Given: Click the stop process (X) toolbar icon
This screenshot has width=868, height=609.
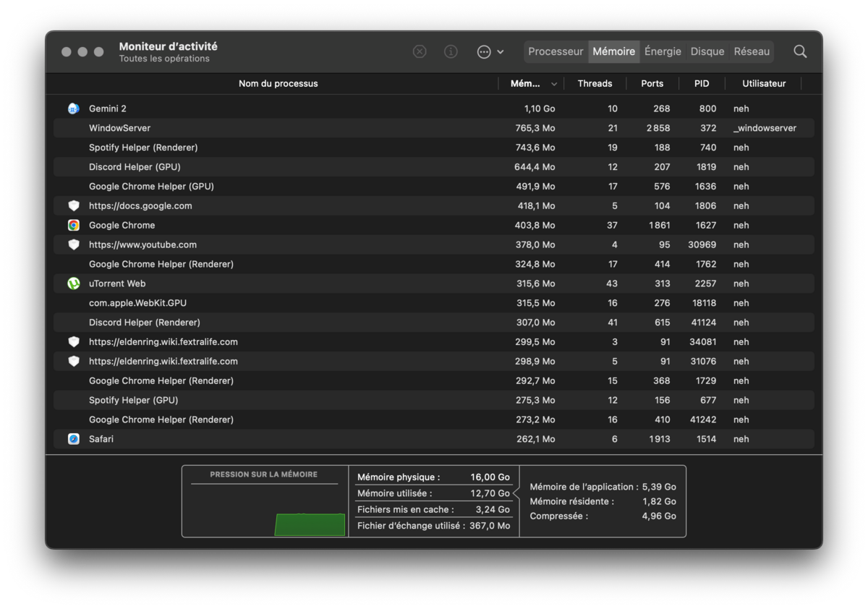Looking at the screenshot, I should (x=420, y=51).
